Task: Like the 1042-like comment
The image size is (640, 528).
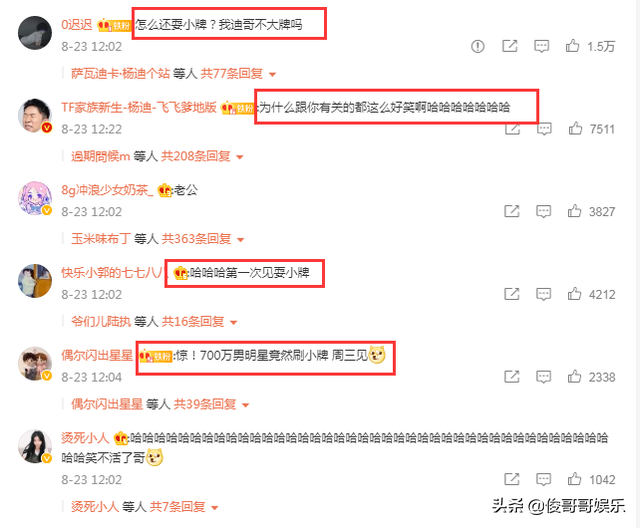Action: (574, 479)
